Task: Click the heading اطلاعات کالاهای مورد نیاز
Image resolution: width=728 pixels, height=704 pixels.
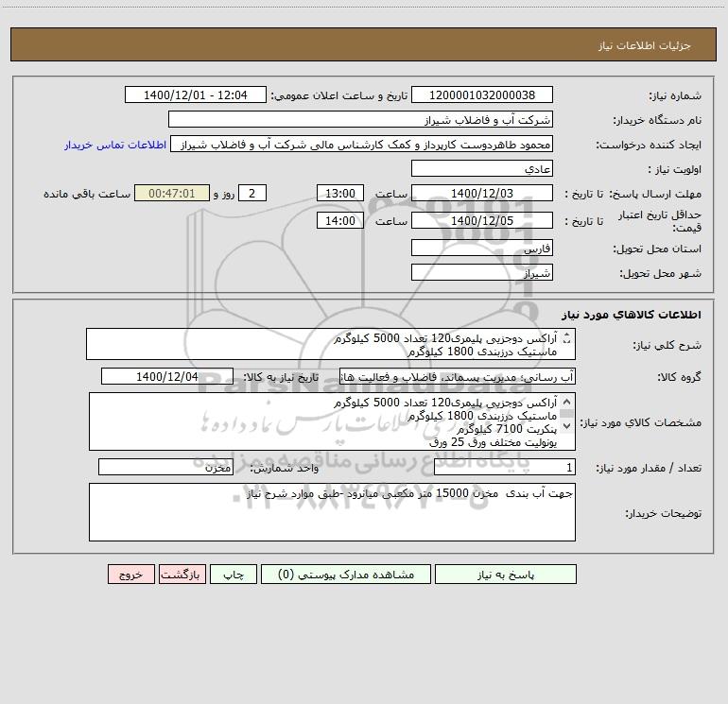Action: [x=632, y=315]
